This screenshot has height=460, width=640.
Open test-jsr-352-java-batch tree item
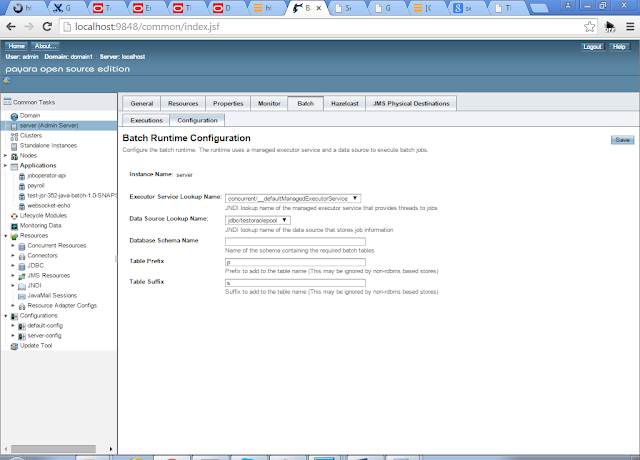tap(71, 196)
